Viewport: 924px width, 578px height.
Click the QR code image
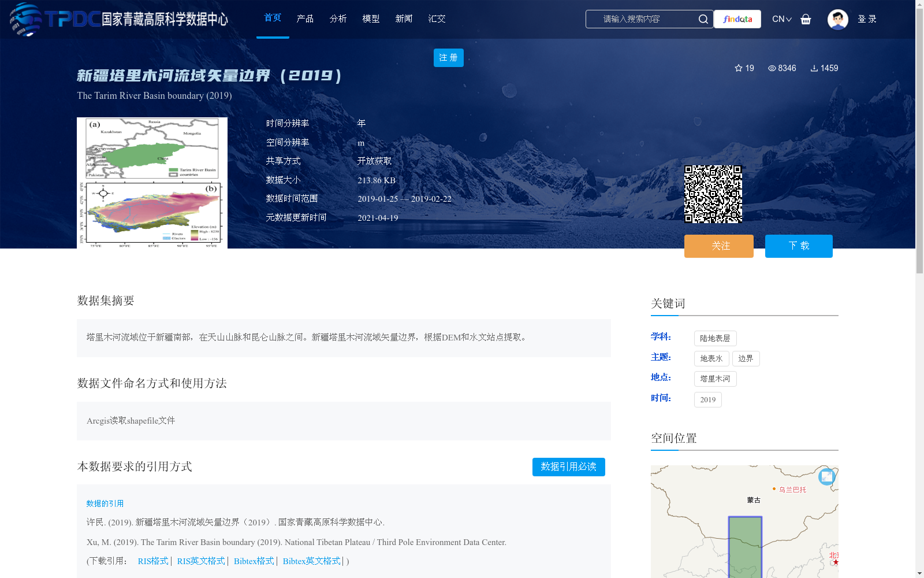[713, 194]
